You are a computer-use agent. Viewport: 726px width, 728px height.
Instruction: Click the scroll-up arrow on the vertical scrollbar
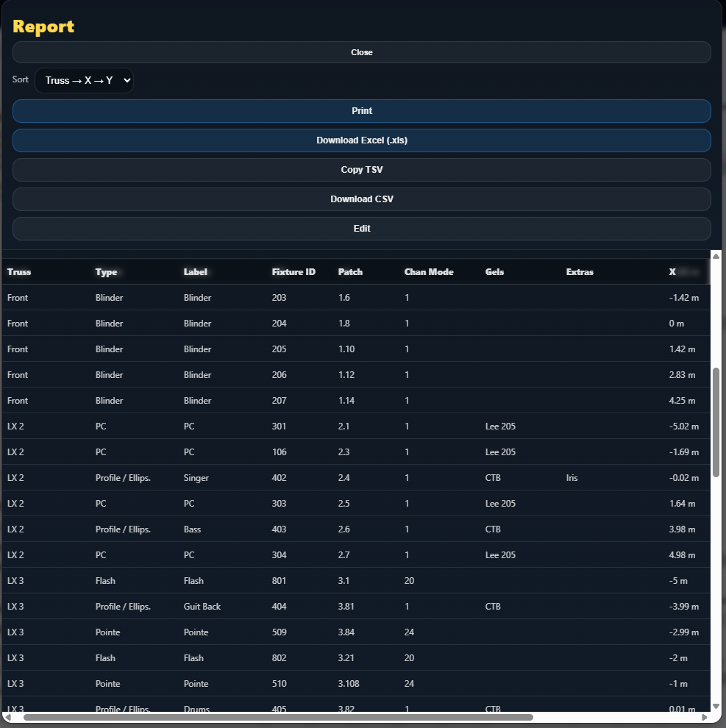(x=716, y=255)
